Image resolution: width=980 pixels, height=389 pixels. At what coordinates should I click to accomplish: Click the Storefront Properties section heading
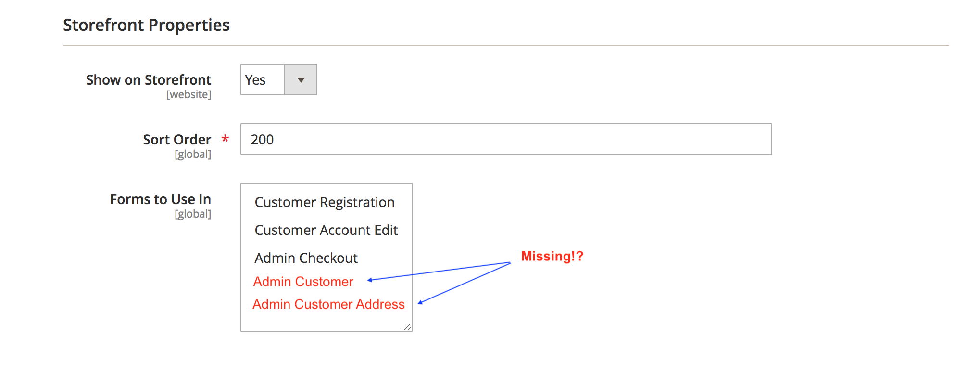[x=147, y=25]
